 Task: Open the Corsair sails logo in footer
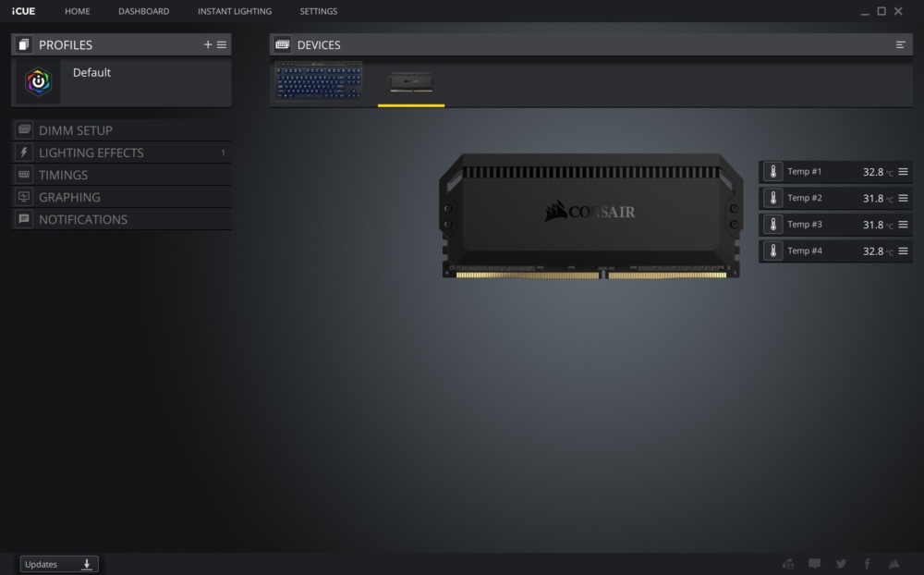[x=894, y=564]
